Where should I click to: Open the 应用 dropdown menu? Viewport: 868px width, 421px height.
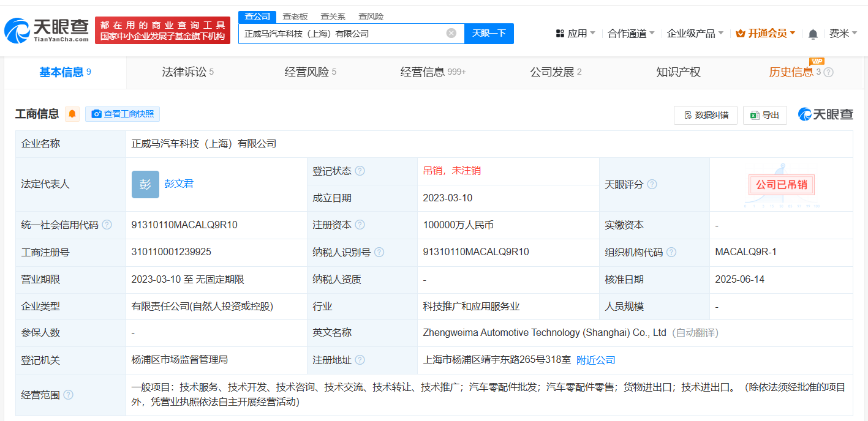pos(575,33)
